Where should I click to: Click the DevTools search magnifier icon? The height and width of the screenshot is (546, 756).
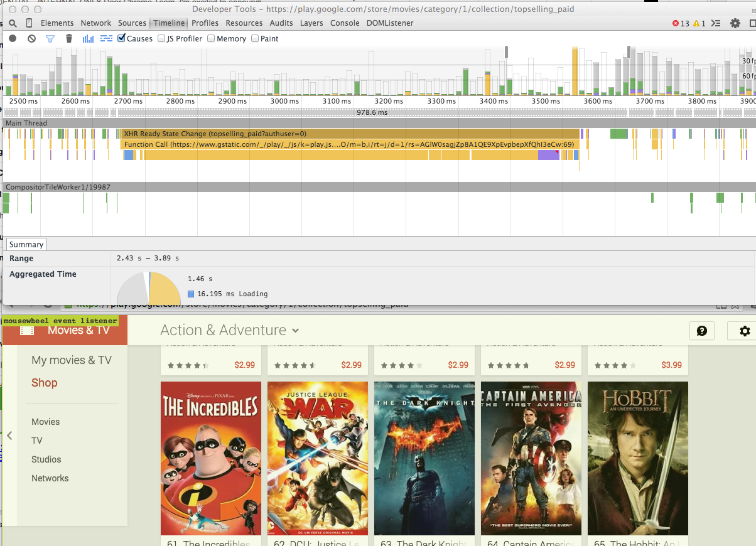[13, 23]
